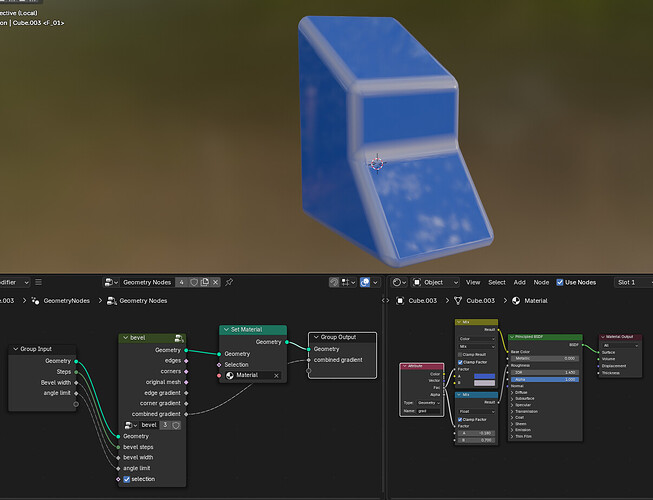Duplicate the Geometry Nodes node group
The image size is (653, 500).
[204, 282]
